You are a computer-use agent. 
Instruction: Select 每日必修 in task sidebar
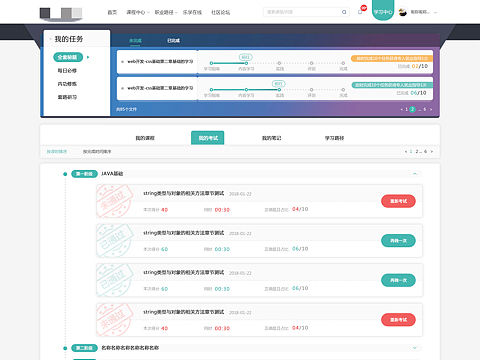(67, 71)
